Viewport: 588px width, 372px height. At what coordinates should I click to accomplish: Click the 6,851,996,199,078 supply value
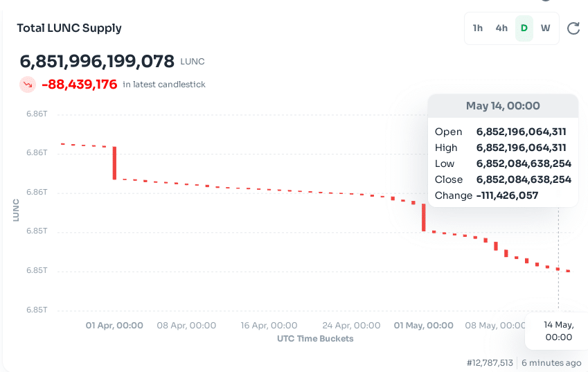point(97,62)
